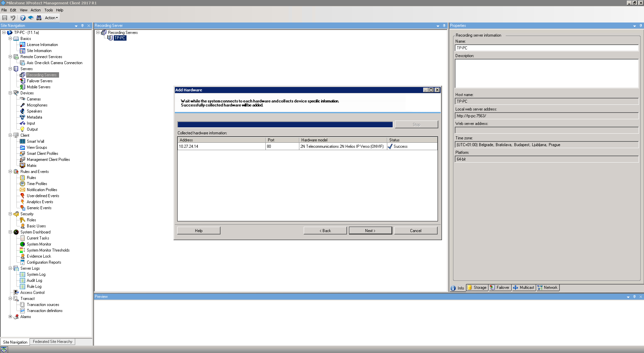Collapse the Devices tree node
644x353 pixels.
click(10, 93)
